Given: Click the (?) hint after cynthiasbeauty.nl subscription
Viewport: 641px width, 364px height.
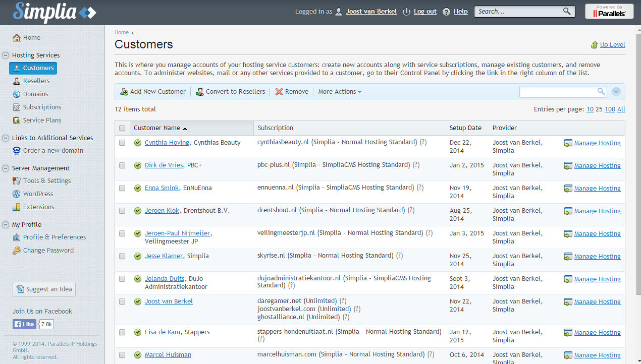Looking at the screenshot, I should (423, 142).
